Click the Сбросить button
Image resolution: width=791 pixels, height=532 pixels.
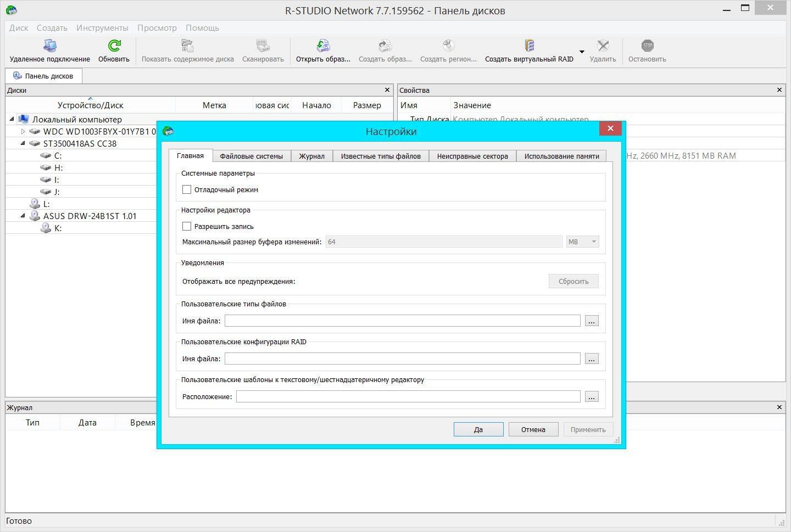coord(573,281)
